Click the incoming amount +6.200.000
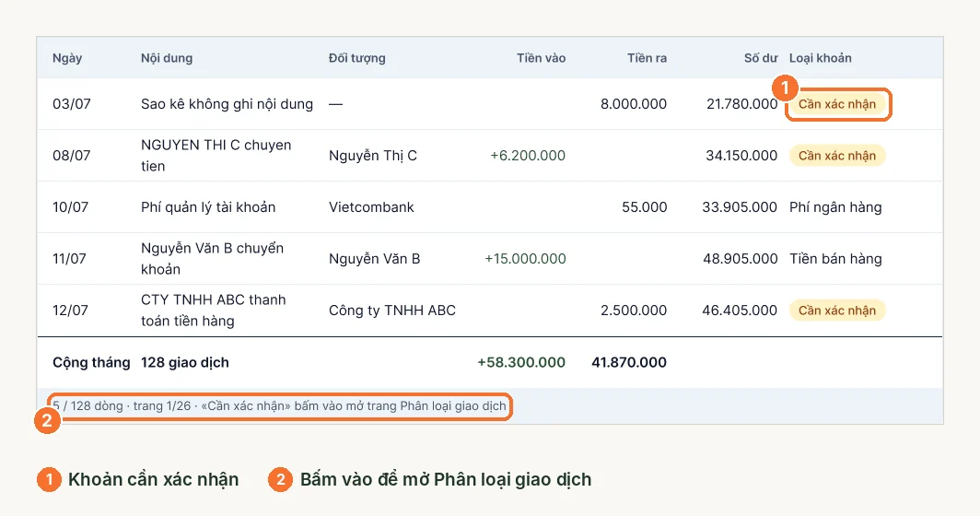 (x=528, y=156)
